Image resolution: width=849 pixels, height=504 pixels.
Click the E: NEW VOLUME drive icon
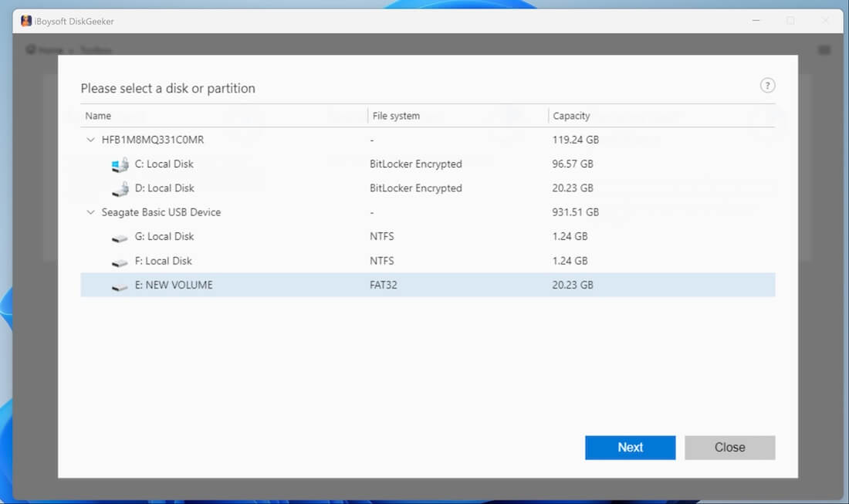120,287
